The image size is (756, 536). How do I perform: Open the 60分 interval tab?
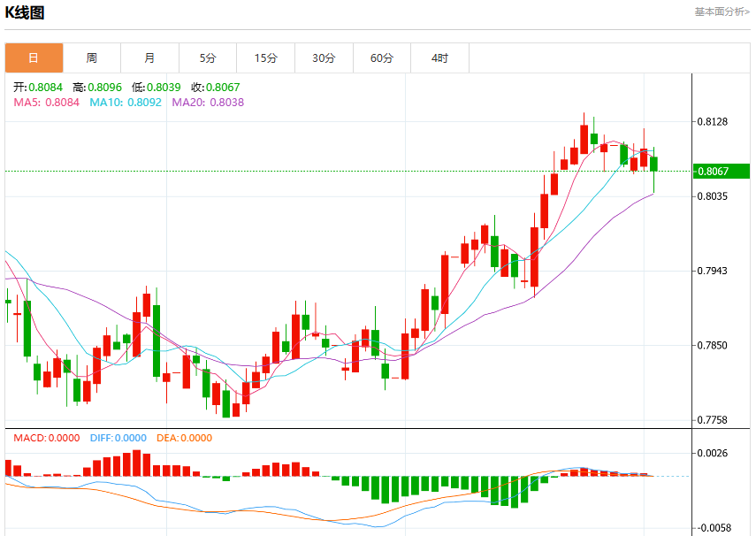pos(382,57)
